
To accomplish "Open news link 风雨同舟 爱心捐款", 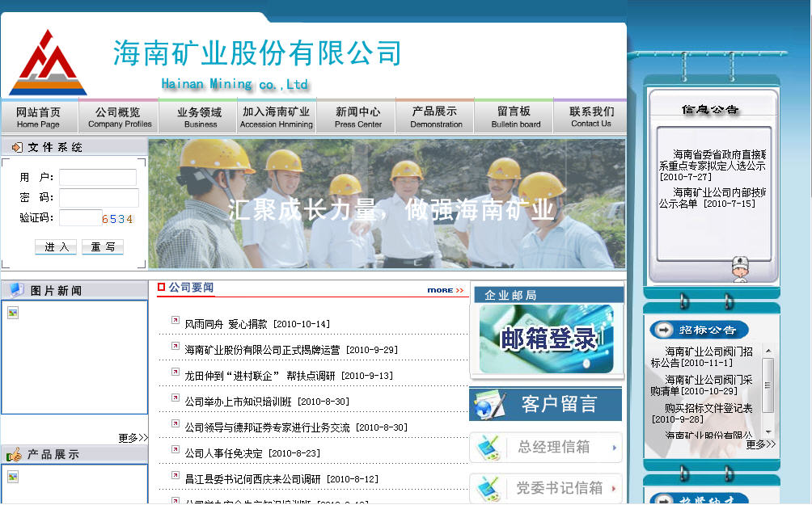I will (x=226, y=324).
